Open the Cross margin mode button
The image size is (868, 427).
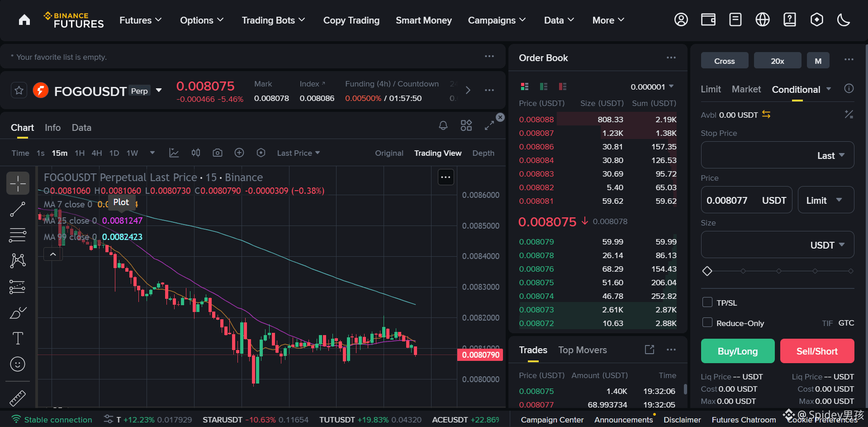(x=725, y=61)
